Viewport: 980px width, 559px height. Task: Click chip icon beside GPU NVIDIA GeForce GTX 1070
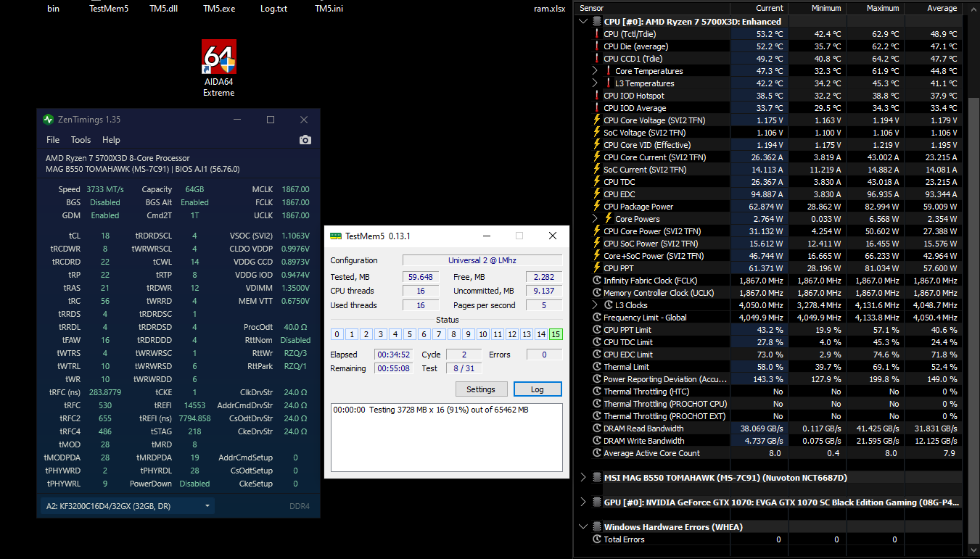click(597, 502)
